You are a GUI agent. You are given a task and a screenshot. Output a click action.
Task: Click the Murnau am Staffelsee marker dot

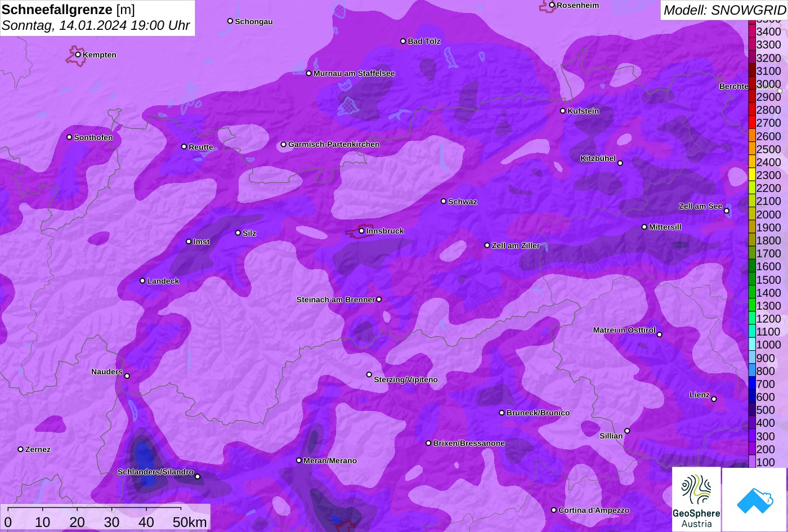click(x=309, y=73)
